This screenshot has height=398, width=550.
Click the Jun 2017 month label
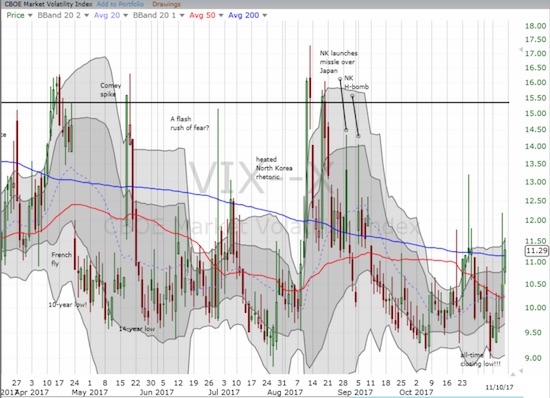coord(156,392)
